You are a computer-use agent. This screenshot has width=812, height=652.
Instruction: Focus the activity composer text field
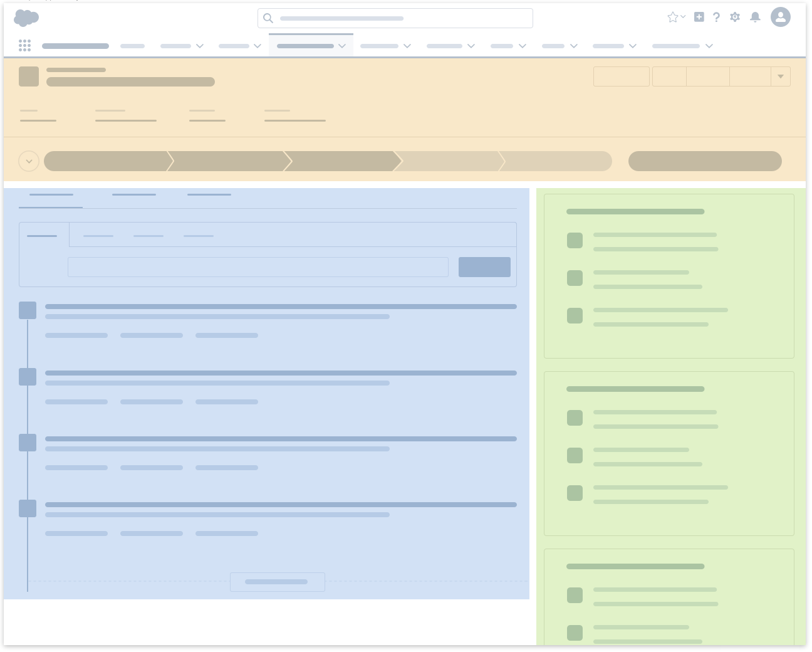(x=258, y=267)
